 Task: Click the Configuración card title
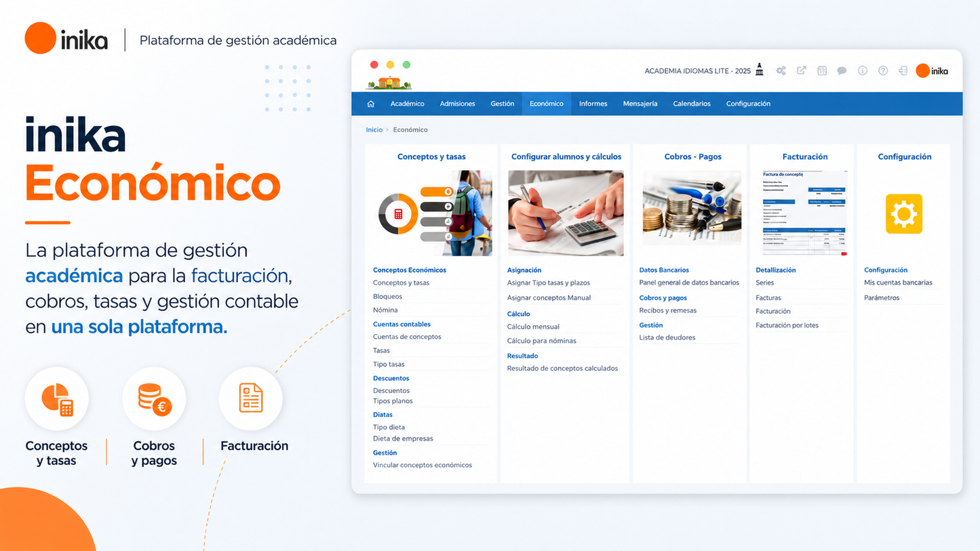905,157
